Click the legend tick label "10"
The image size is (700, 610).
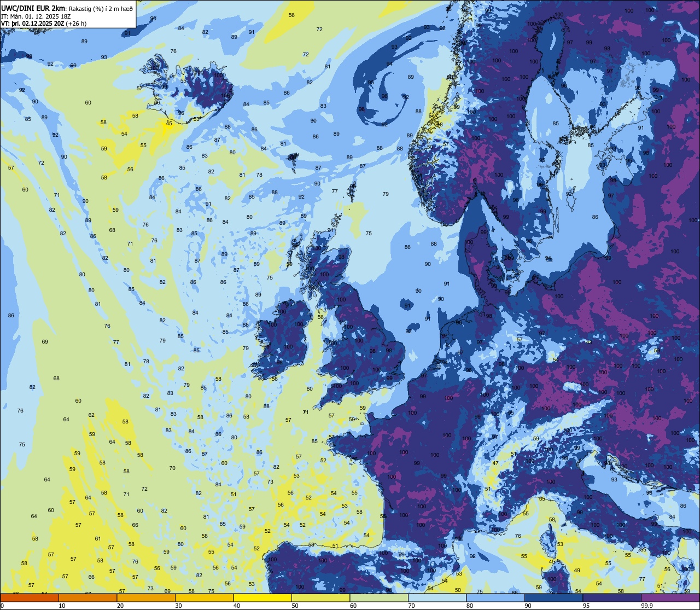(62, 606)
